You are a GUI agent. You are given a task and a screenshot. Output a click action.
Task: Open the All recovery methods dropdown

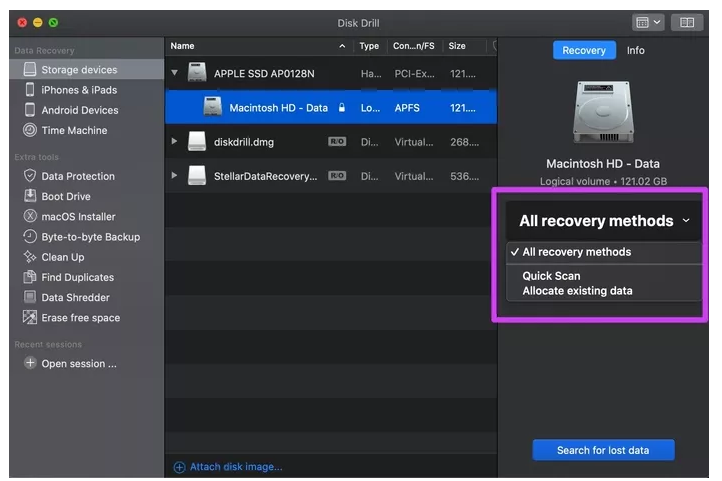click(603, 221)
